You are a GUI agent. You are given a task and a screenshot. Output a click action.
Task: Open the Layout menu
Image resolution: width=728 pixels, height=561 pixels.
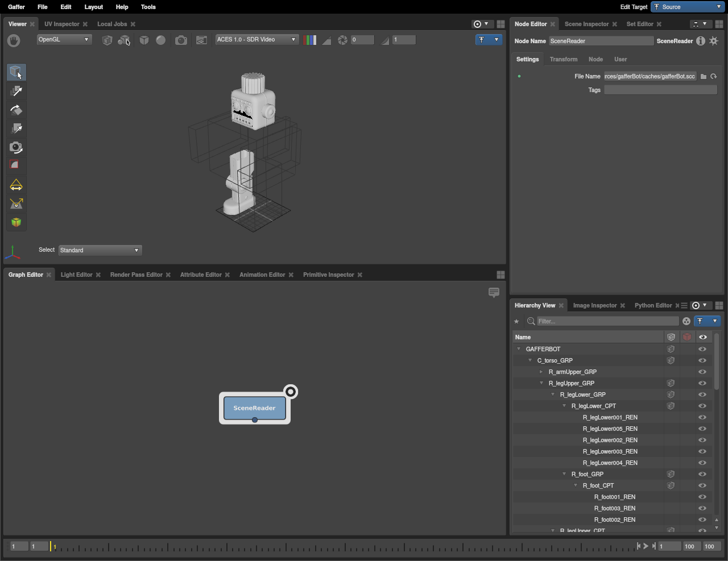[x=93, y=7]
